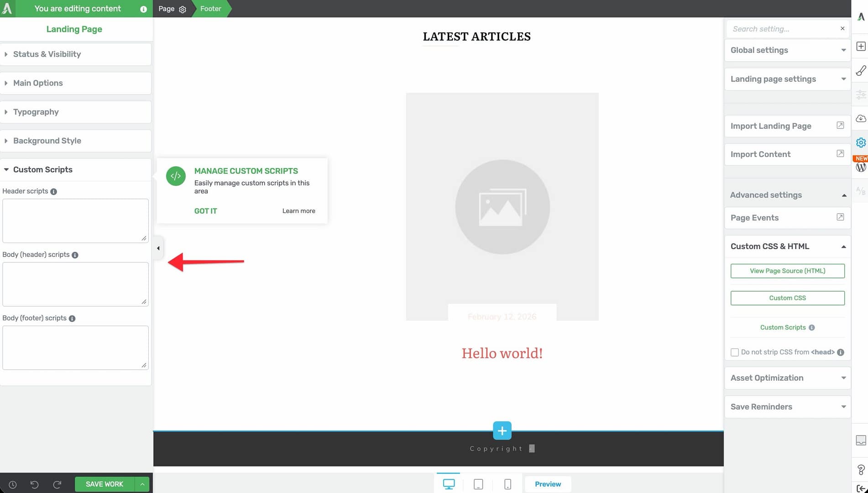Switch to tablet view icon
This screenshot has height=493, width=868.
coord(478,484)
